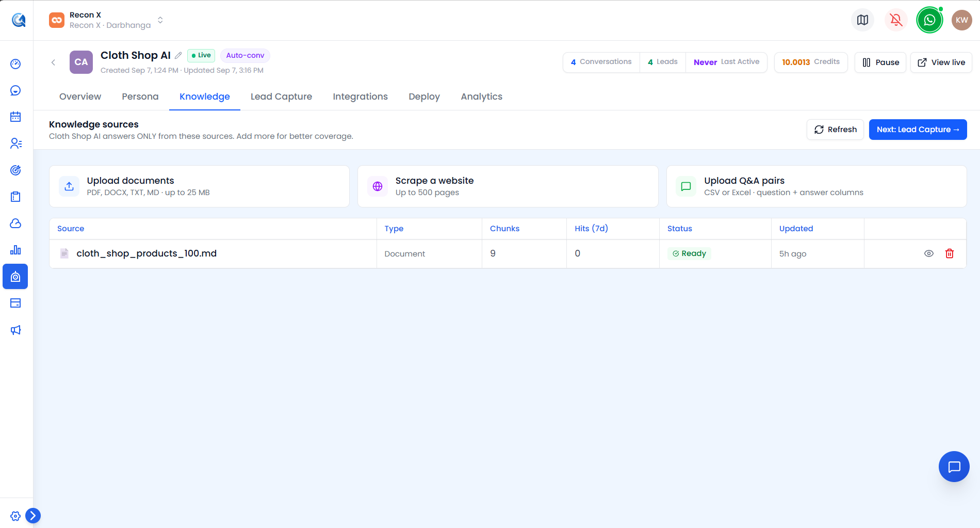Select the highlighted AI agent sidebar icon
980x528 pixels.
pos(15,277)
